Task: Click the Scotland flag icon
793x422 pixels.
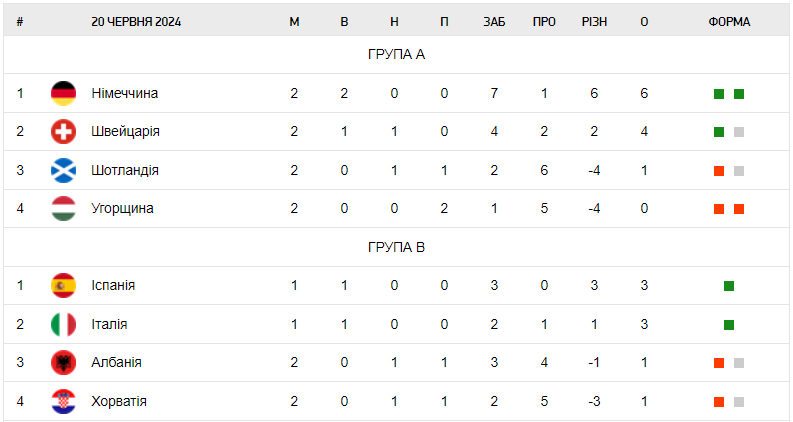Action: [63, 170]
